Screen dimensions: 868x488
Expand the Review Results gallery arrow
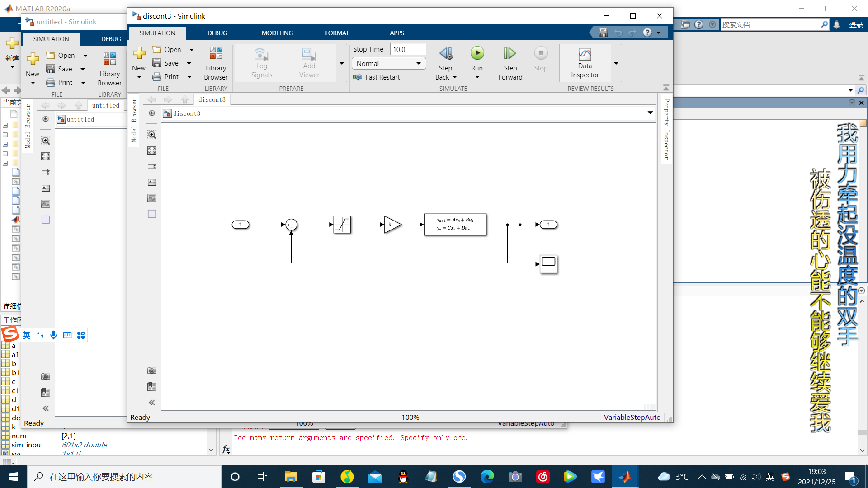616,64
